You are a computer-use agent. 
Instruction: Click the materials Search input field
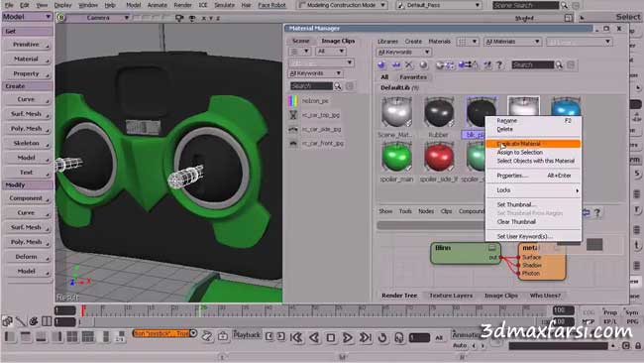tap(532, 64)
